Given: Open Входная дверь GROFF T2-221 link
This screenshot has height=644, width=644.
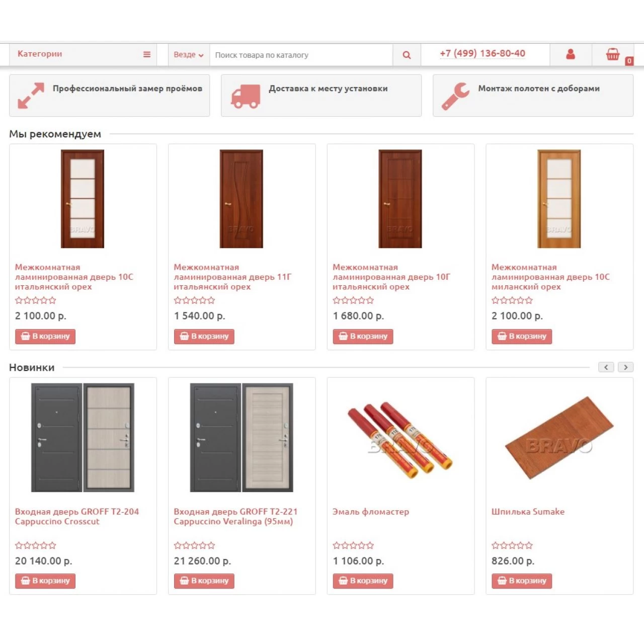Looking at the screenshot, I should 235,517.
